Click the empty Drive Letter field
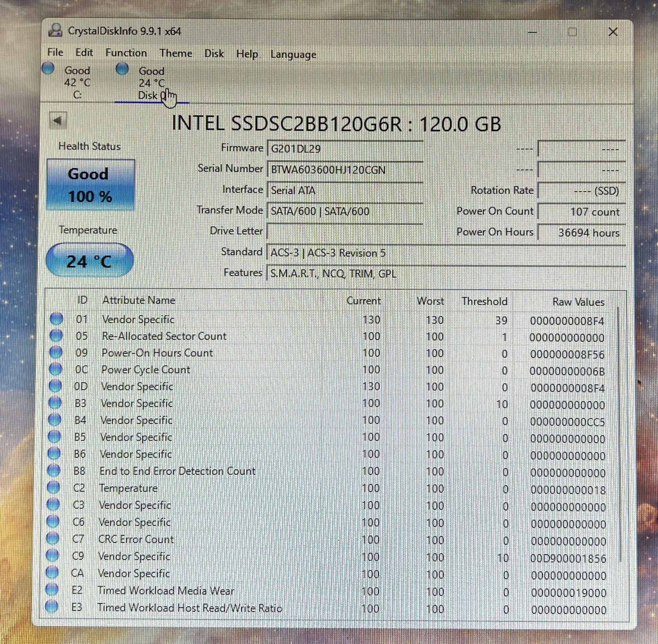The width and height of the screenshot is (658, 644). point(345,232)
